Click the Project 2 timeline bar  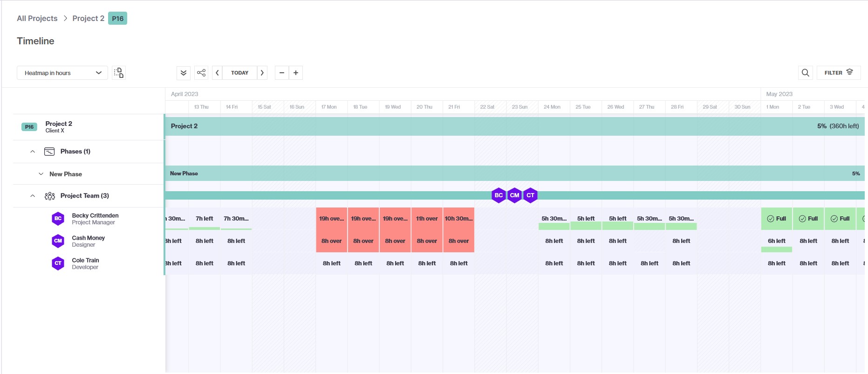click(515, 126)
